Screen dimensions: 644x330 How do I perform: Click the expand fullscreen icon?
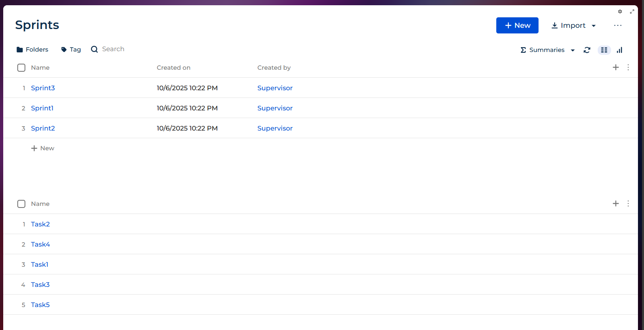point(632,12)
